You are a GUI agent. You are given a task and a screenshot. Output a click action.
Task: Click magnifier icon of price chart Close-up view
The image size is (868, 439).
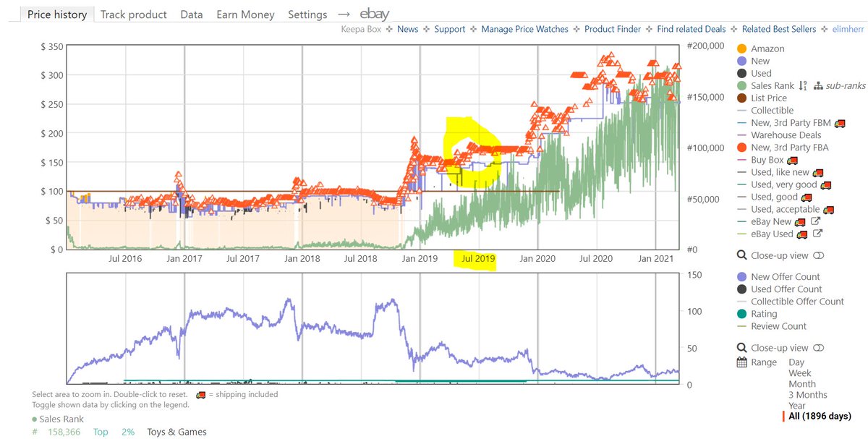coord(741,255)
